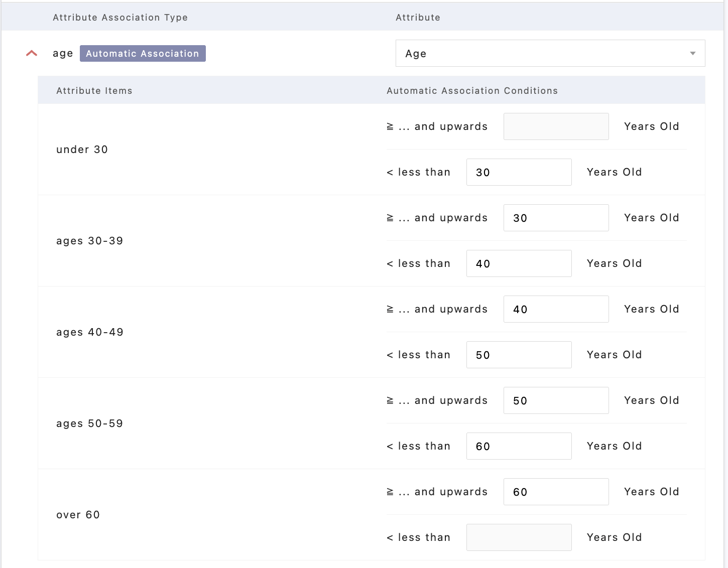The height and width of the screenshot is (568, 728).
Task: Select the 'over 60' attribute item
Action: point(78,515)
